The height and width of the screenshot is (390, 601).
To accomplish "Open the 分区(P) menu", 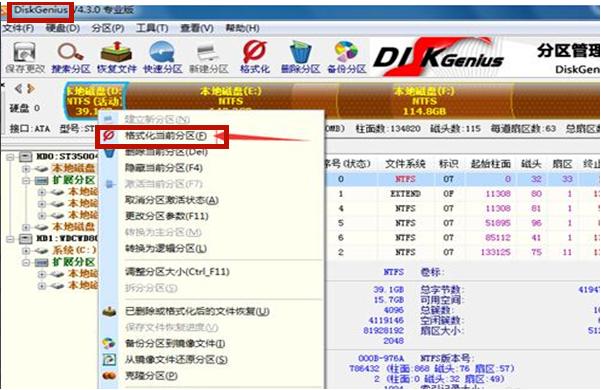I will point(108,28).
